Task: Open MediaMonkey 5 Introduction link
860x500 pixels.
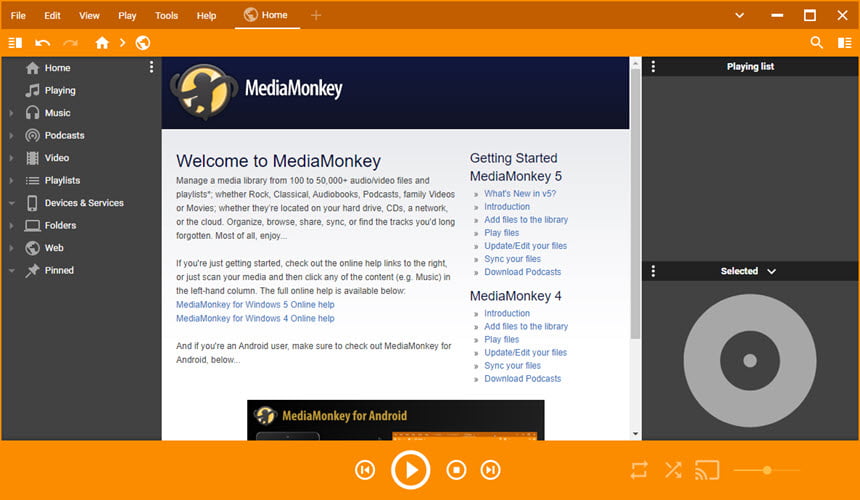Action: point(507,207)
